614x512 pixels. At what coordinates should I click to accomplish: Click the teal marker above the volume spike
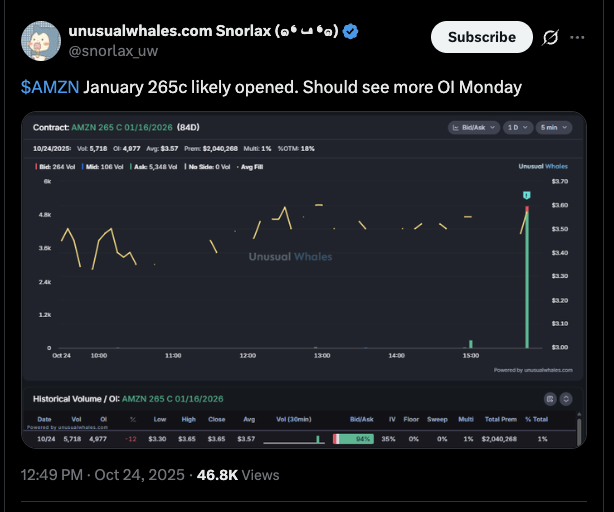click(526, 192)
